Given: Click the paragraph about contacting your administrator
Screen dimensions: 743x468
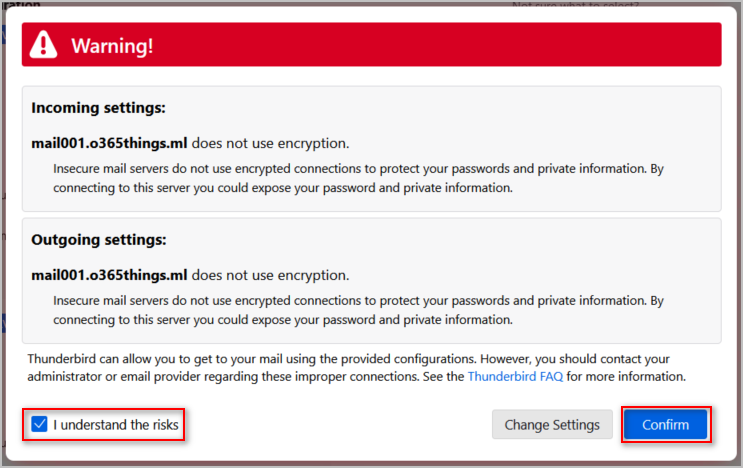Looking at the screenshot, I should [x=356, y=368].
